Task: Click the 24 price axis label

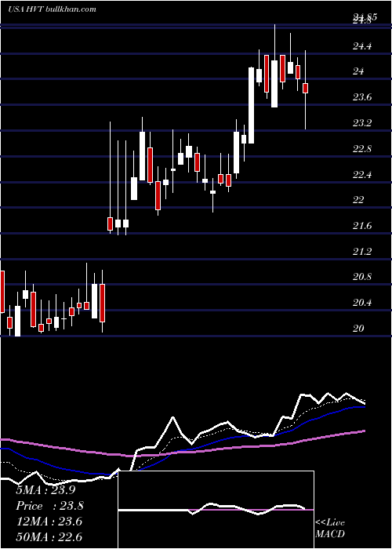Action: [x=359, y=71]
